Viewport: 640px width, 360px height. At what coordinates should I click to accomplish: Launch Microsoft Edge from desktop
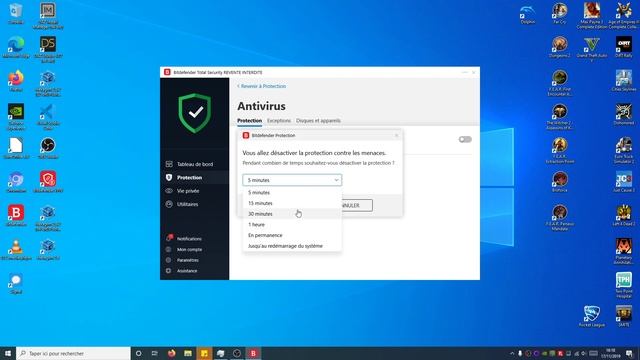coord(16,47)
